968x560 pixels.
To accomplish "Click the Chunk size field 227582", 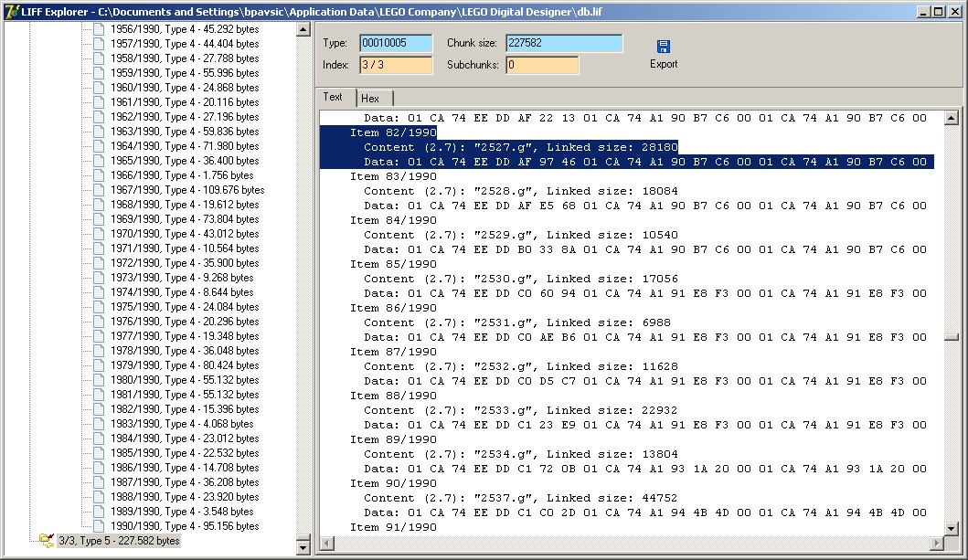I will [x=564, y=43].
